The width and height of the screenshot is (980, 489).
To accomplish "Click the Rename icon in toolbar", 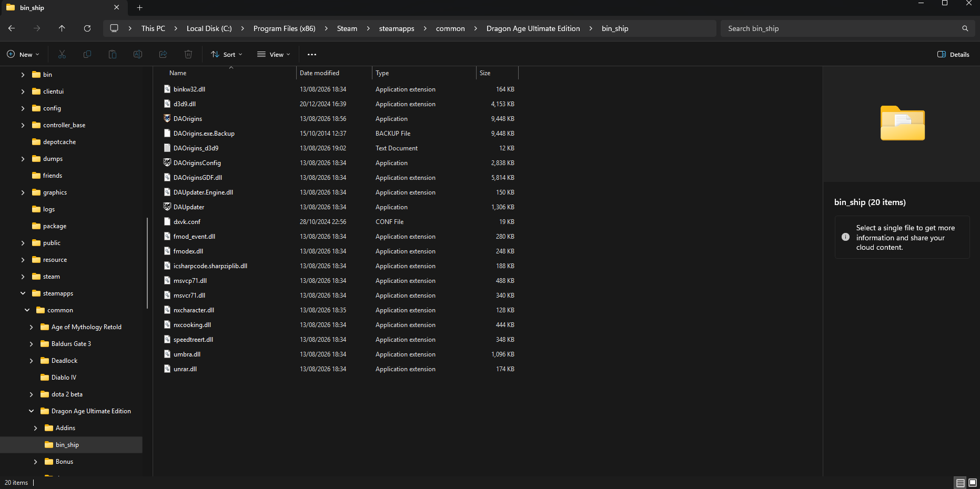I will click(x=138, y=54).
